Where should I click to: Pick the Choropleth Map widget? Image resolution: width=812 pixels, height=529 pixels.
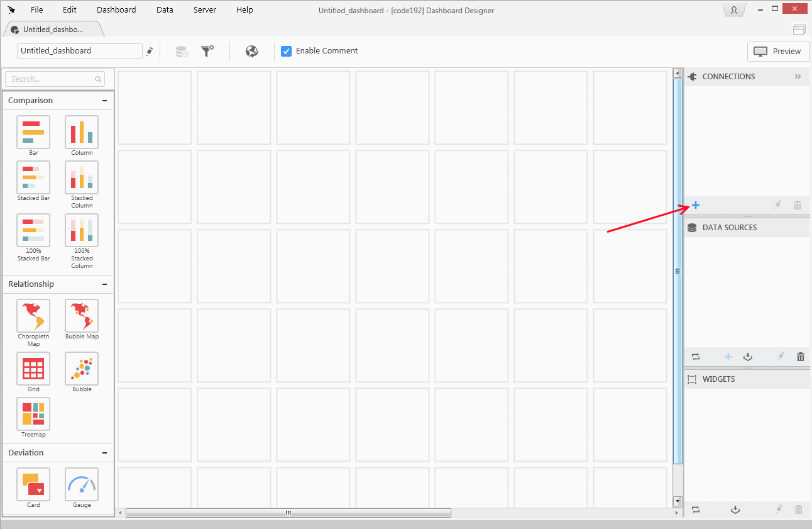point(33,316)
